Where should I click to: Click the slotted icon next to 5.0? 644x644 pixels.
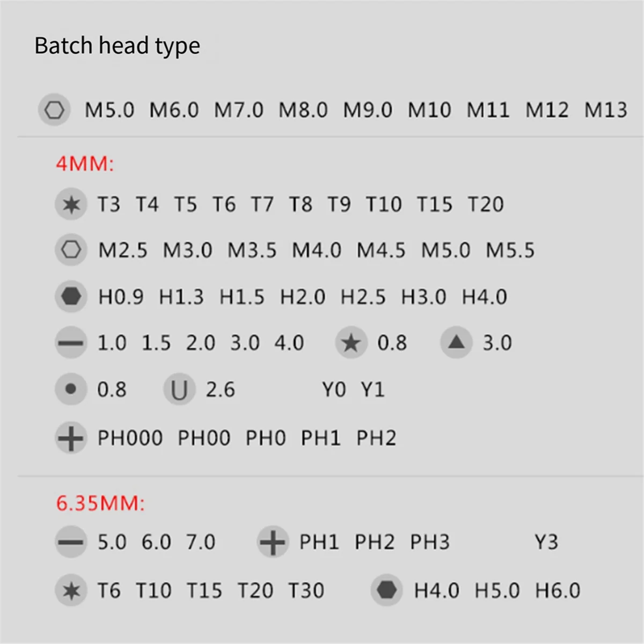[x=71, y=542]
